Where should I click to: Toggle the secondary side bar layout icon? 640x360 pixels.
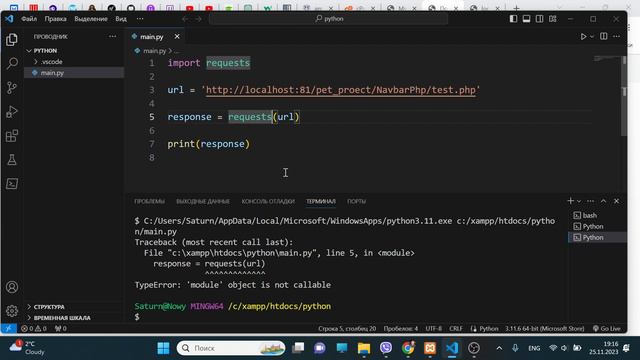tap(540, 19)
